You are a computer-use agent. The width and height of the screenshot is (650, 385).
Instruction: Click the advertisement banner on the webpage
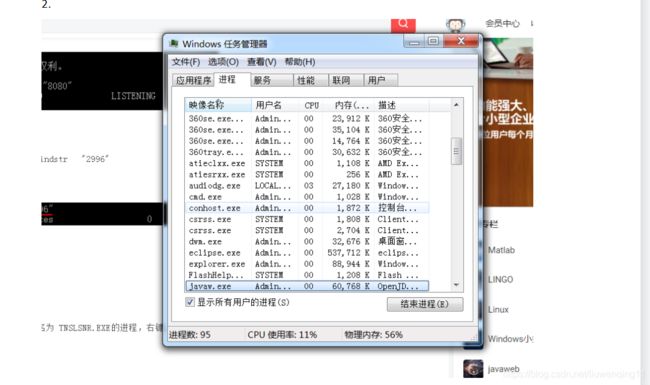(x=508, y=122)
